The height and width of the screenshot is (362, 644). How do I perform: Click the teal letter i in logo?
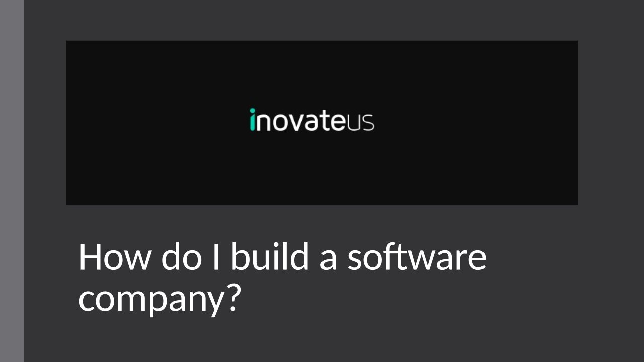click(x=253, y=121)
